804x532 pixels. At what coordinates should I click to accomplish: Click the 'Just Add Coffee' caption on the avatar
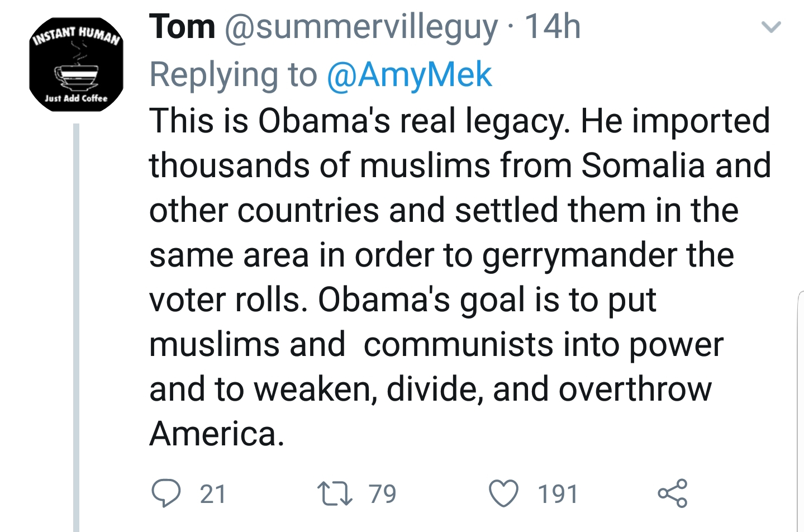point(76,98)
